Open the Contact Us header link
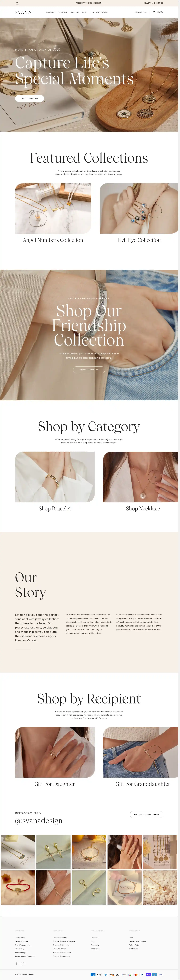Screen dimensions: 180x980 tap(140, 12)
